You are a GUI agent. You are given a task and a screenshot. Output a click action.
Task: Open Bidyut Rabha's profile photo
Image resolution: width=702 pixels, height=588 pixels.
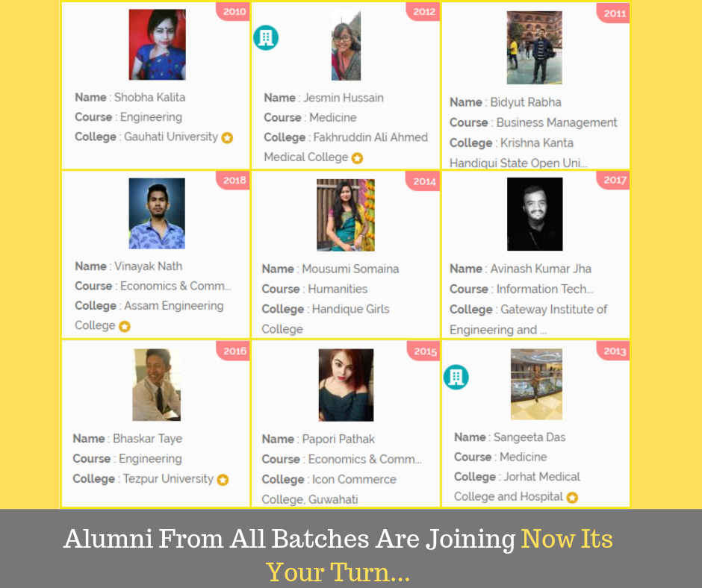click(x=535, y=48)
